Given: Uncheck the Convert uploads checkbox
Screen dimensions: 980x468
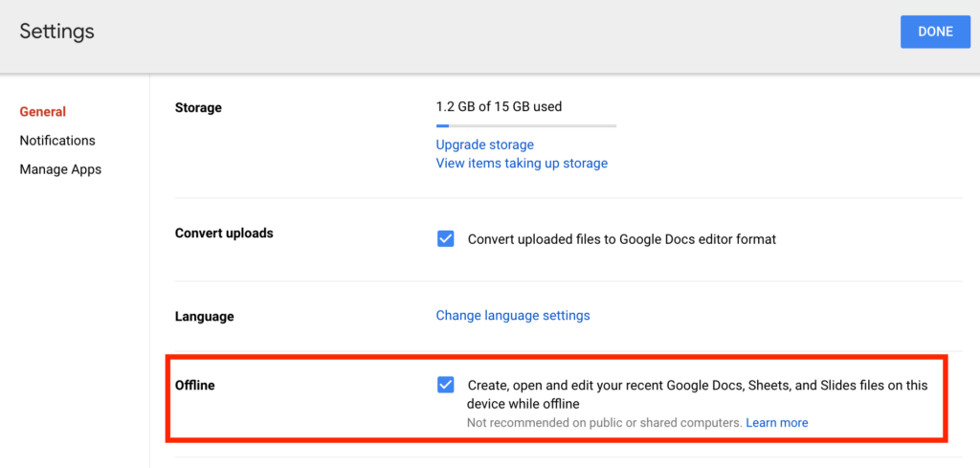Looking at the screenshot, I should [x=445, y=239].
